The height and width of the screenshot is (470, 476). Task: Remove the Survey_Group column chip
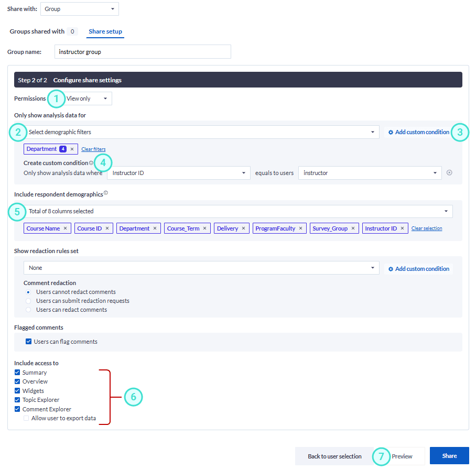[x=353, y=228]
